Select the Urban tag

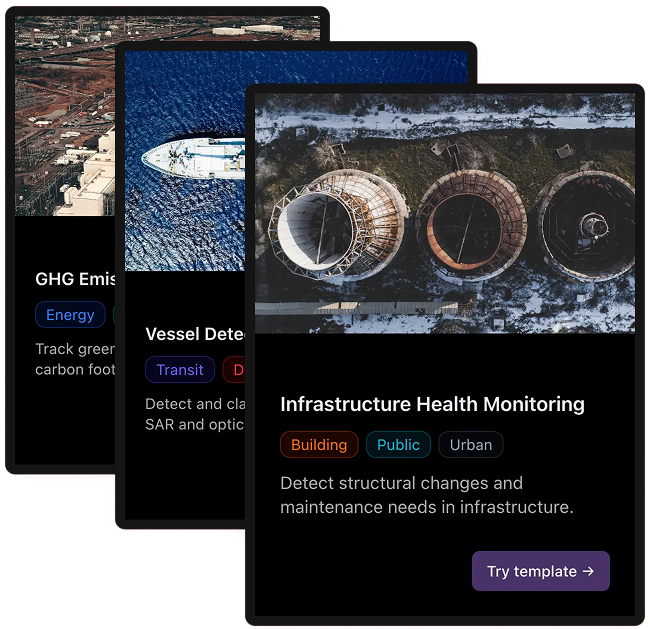point(471,444)
